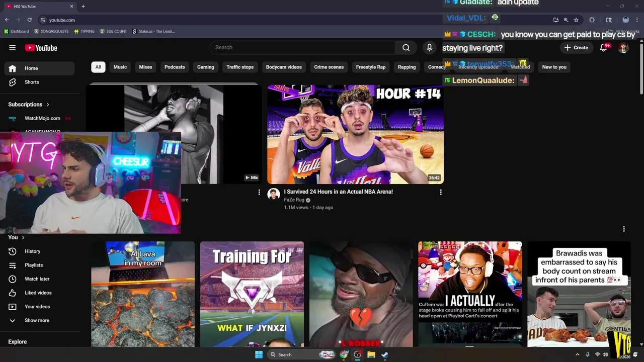This screenshot has height=362, width=644.
Task: Open the Windows Start menu
Action: (x=259, y=354)
